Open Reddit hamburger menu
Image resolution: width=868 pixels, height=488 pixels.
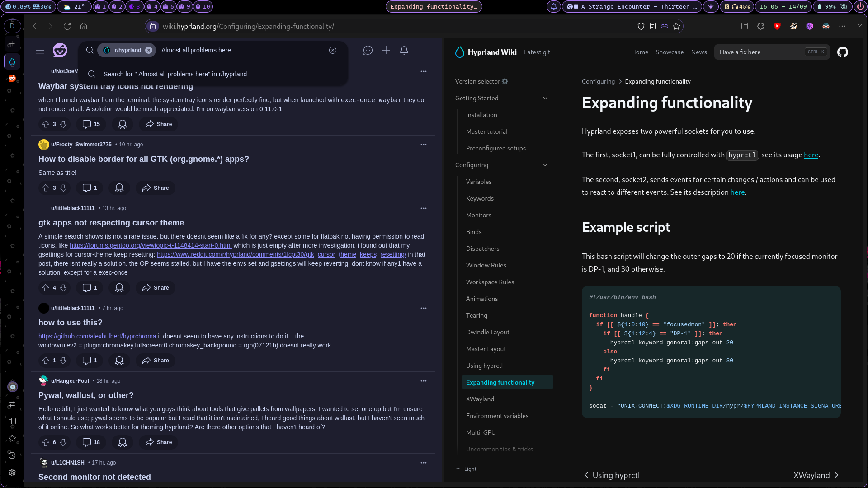[40, 50]
